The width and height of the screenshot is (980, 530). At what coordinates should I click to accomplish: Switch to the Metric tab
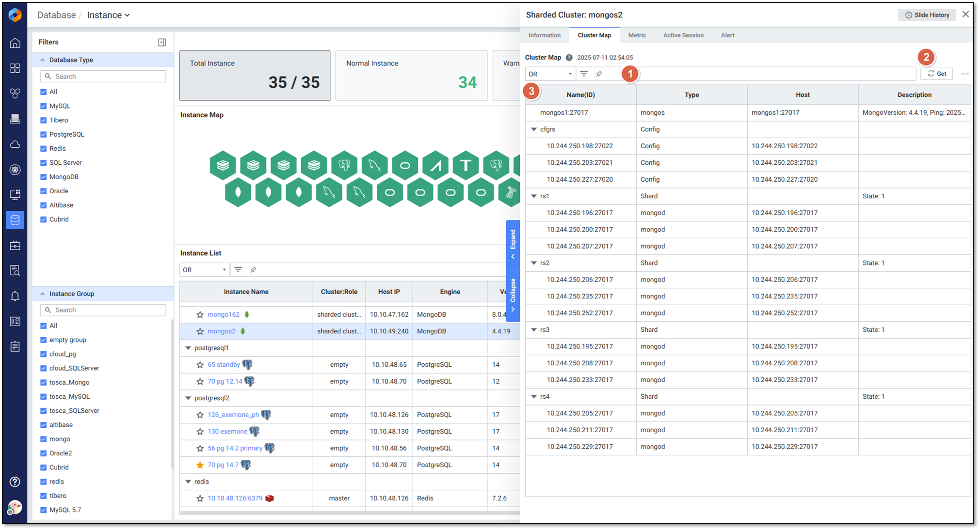click(x=637, y=35)
